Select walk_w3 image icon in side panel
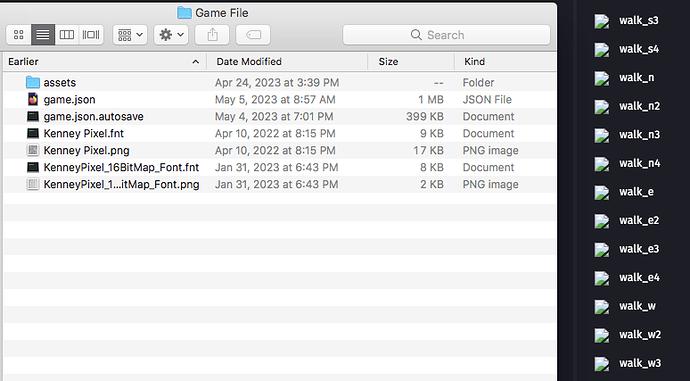 pyautogui.click(x=602, y=364)
